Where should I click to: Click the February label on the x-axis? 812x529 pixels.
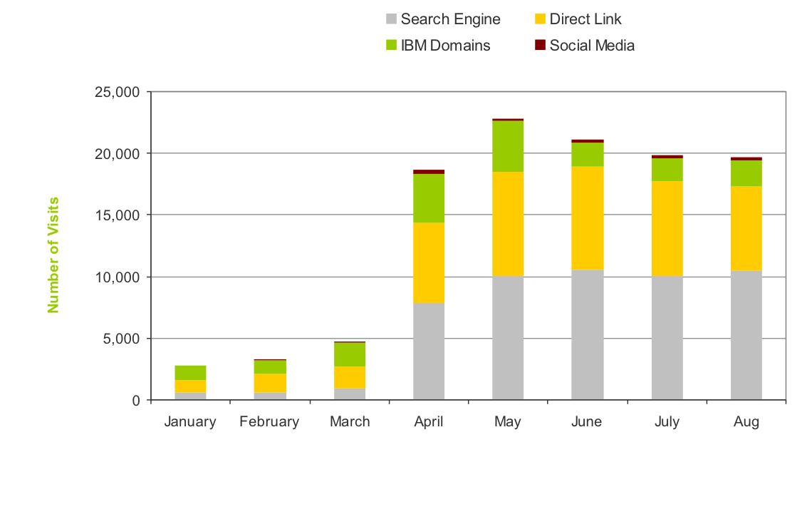pos(269,421)
